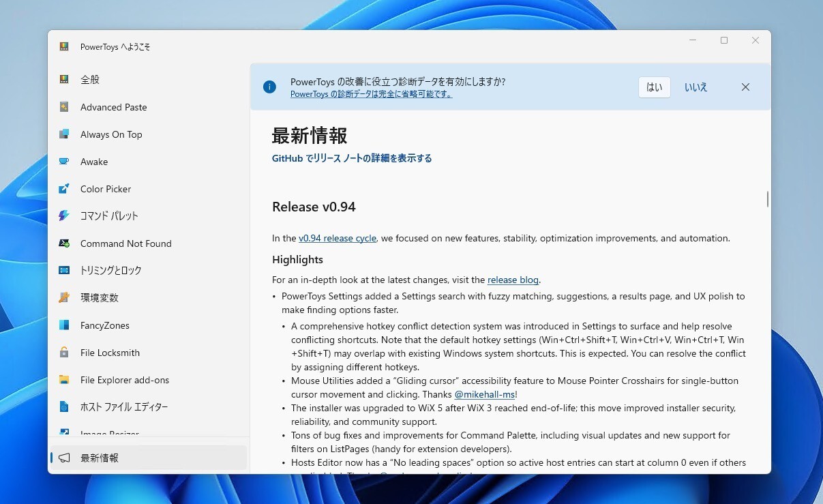Screen dimensions: 823x504
Task: Accept diagnostic data with はい
Action: [x=655, y=87]
